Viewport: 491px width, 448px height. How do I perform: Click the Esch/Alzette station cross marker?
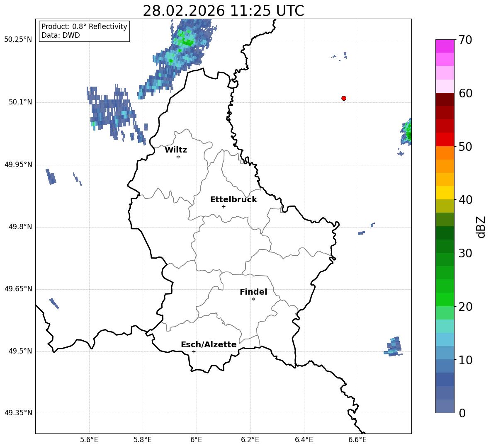[x=194, y=351]
